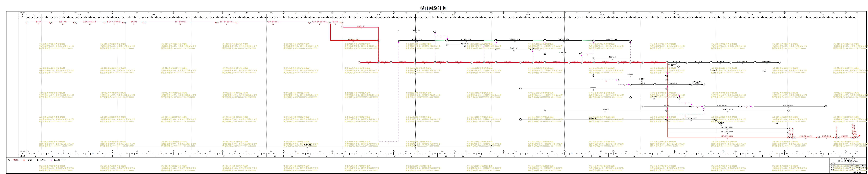Click network node 37
868x174 pixels.
coord(545,40)
